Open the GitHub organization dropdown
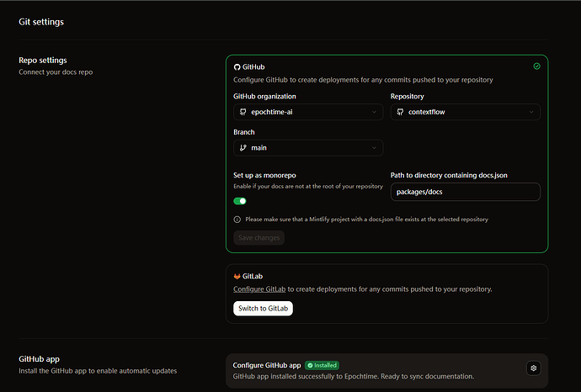581x392 pixels. [x=308, y=112]
